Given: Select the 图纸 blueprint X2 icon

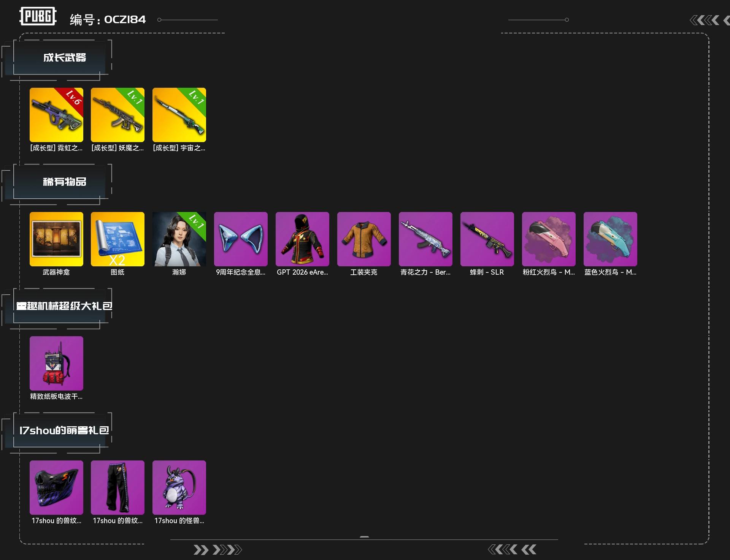Looking at the screenshot, I should coord(117,239).
